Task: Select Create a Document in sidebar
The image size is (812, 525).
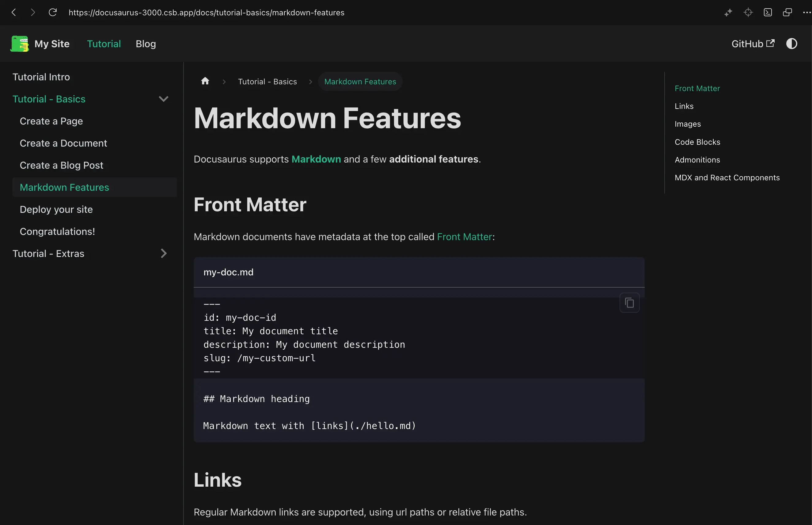Action: 63,143
